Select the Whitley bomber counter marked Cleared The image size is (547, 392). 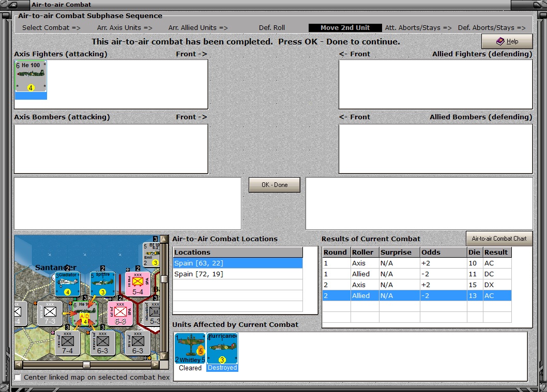[190, 348]
